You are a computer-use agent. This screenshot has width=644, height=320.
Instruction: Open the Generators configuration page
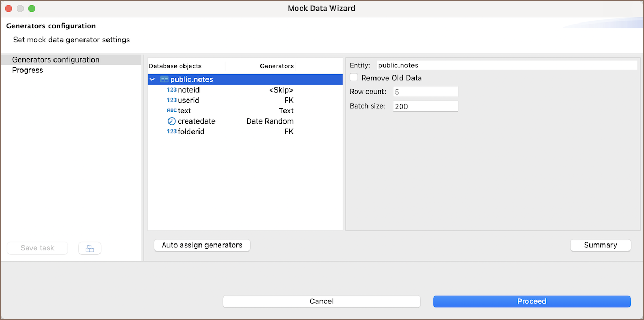pyautogui.click(x=56, y=60)
